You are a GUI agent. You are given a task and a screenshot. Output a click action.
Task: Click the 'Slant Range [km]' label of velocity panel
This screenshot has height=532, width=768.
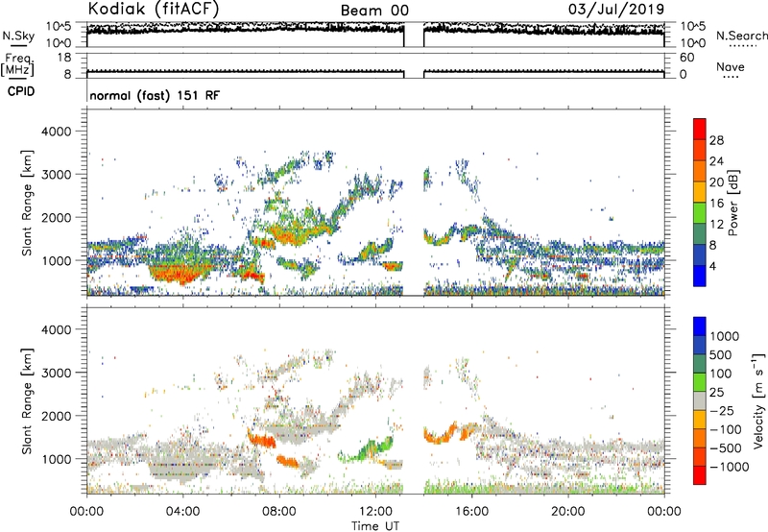coord(27,401)
